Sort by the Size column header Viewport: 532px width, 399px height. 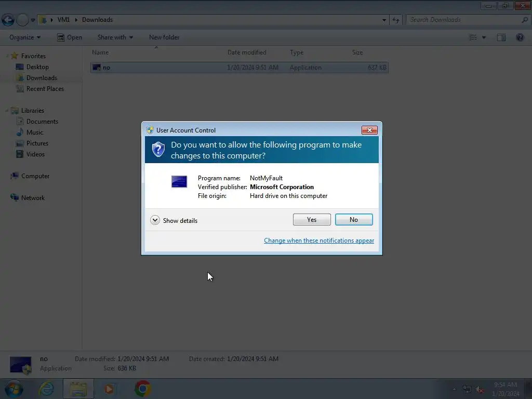point(357,52)
